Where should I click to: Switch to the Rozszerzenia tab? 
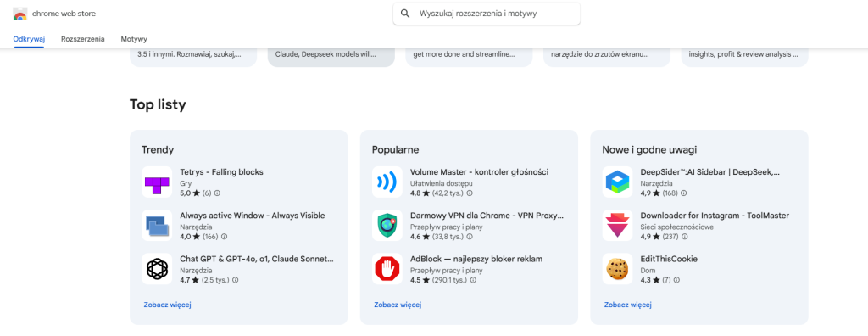click(83, 39)
